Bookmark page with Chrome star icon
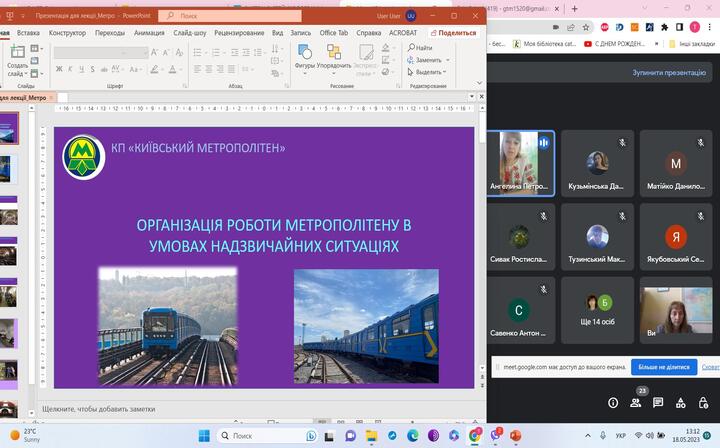This screenshot has width=720, height=448. (x=585, y=28)
